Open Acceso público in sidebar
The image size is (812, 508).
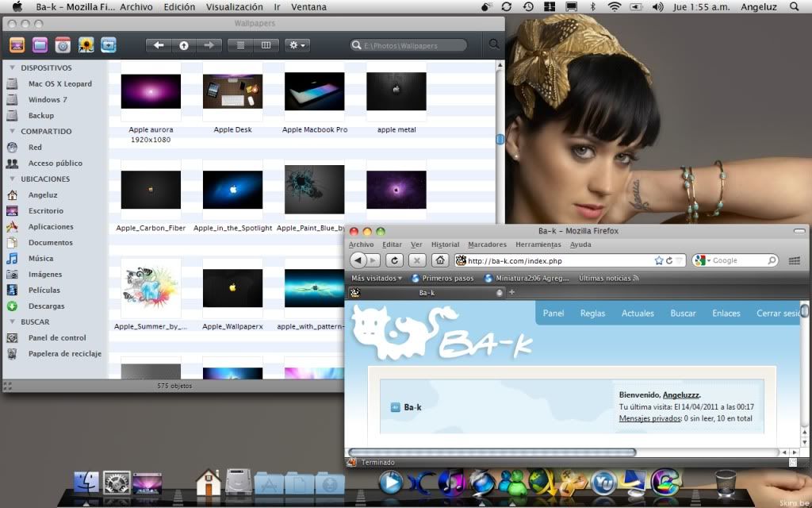click(x=55, y=164)
